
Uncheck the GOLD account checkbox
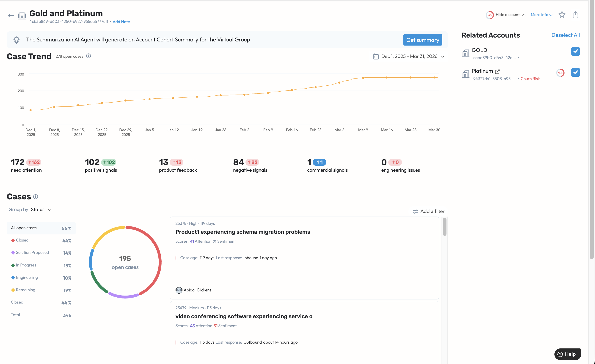[575, 51]
